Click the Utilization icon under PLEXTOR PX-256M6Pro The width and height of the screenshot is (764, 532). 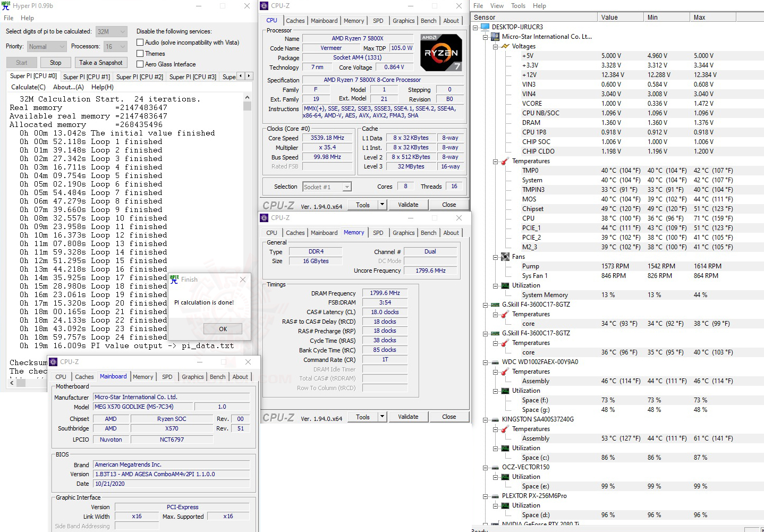click(x=505, y=505)
